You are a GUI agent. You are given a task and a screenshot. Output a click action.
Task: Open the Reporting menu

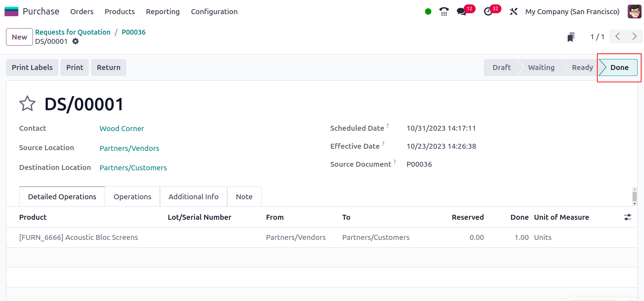click(x=163, y=12)
